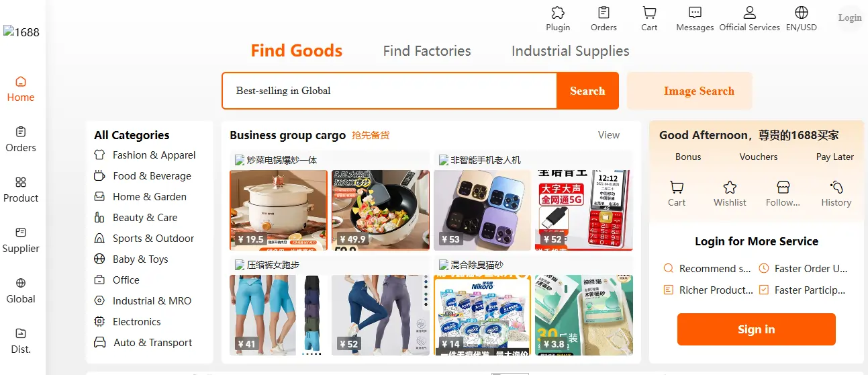The height and width of the screenshot is (375, 868).
Task: Switch to Find Factories tab
Action: pos(427,51)
